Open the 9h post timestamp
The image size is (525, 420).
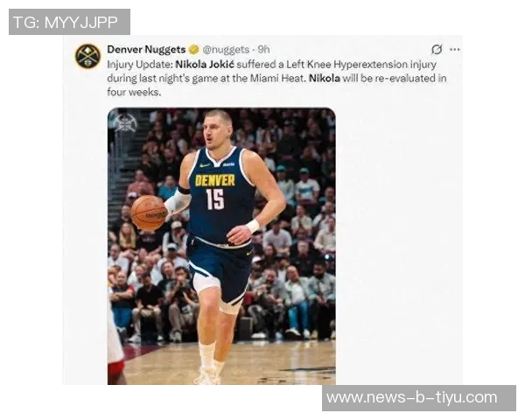pyautogui.click(x=263, y=50)
